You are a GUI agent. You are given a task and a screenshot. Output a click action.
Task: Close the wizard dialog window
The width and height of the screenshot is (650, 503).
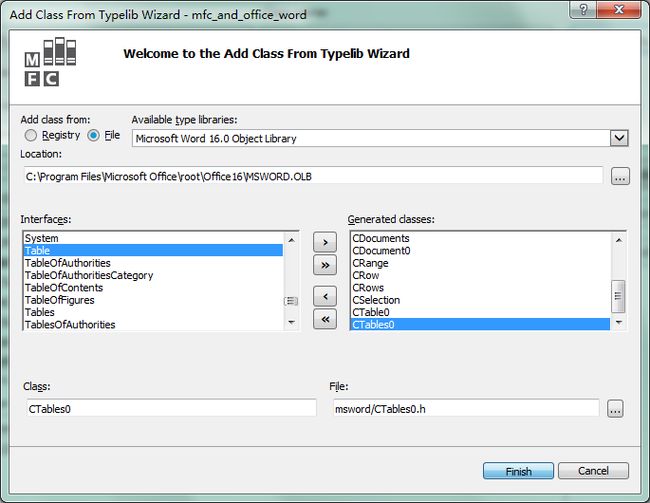[x=618, y=9]
